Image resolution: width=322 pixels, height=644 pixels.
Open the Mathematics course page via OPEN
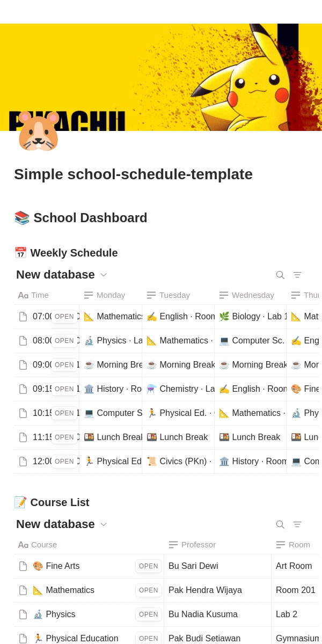149,590
